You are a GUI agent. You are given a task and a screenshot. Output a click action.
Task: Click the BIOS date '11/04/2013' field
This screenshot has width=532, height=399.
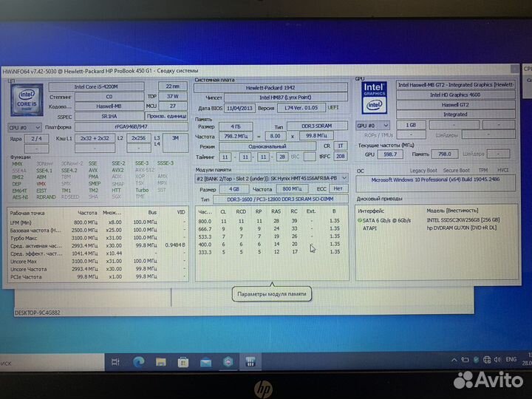[239, 108]
